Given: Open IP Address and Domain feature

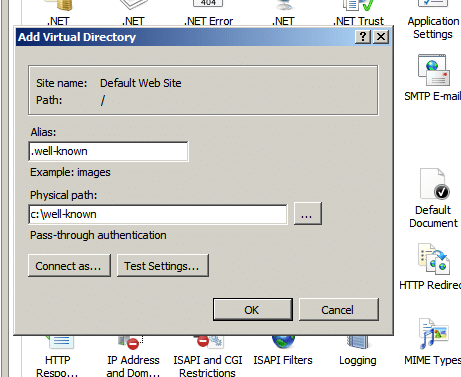Looking at the screenshot, I should [x=133, y=357].
